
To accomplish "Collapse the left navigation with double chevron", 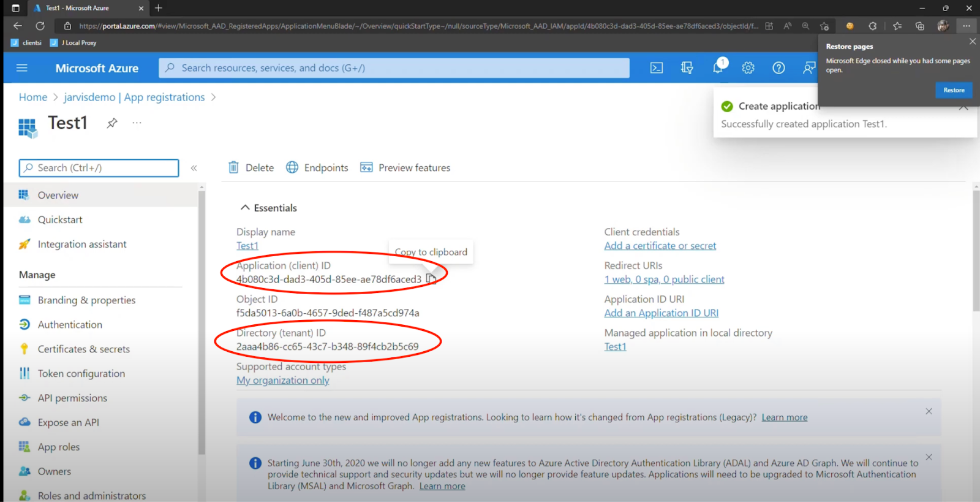I will (194, 168).
